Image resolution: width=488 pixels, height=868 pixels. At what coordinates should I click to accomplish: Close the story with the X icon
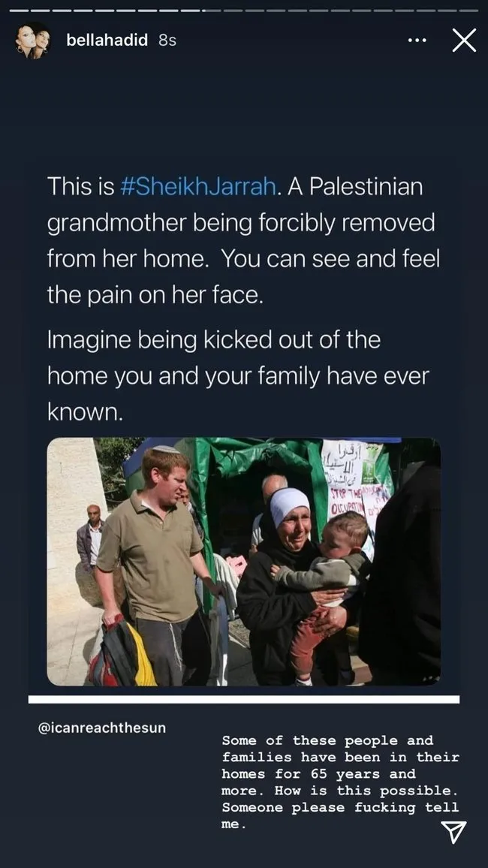[x=464, y=41]
